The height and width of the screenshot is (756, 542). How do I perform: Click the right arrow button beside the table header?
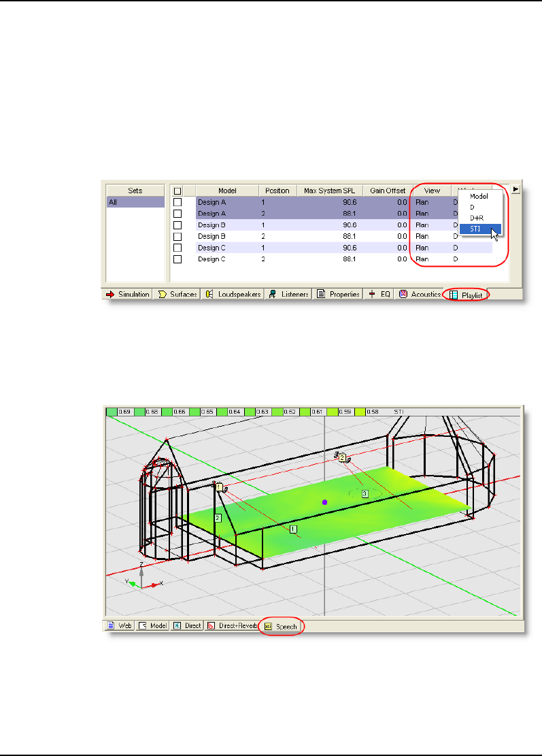coord(515,189)
